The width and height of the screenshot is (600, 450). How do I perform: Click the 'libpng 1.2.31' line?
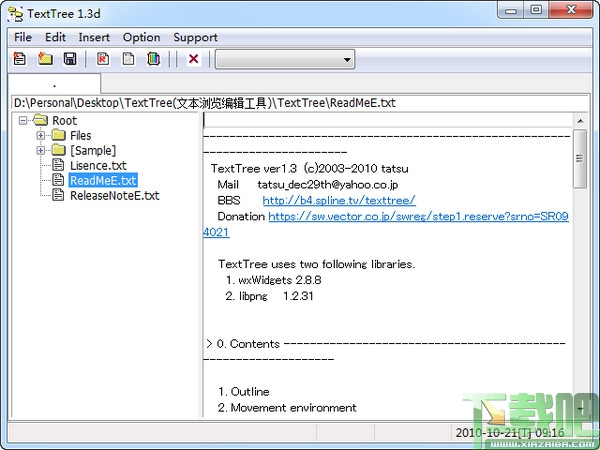coord(269,296)
